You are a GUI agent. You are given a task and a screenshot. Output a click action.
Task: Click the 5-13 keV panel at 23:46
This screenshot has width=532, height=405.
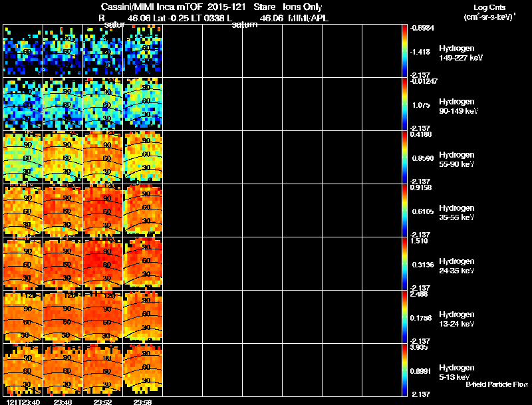[63, 370]
